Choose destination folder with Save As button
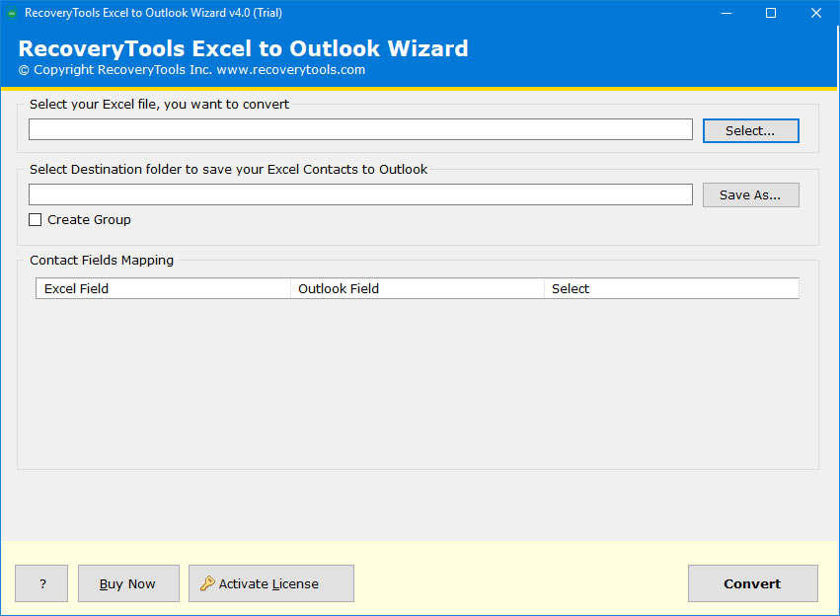 click(x=750, y=194)
